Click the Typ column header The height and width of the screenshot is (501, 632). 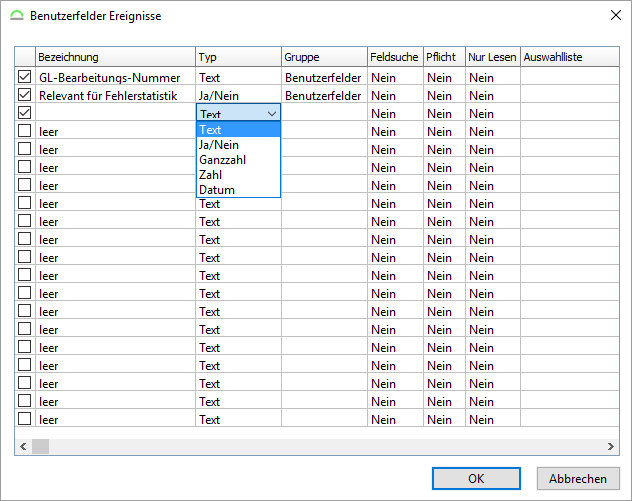point(238,57)
